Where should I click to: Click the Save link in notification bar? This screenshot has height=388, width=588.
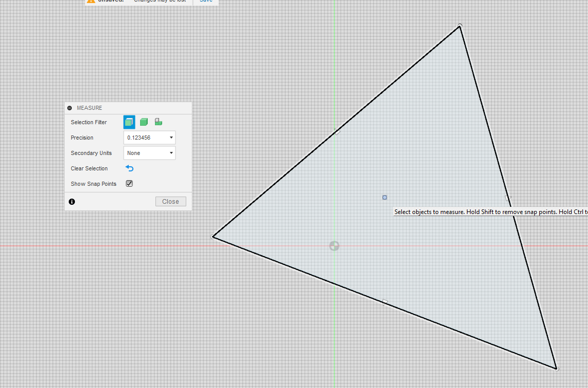(206, 1)
